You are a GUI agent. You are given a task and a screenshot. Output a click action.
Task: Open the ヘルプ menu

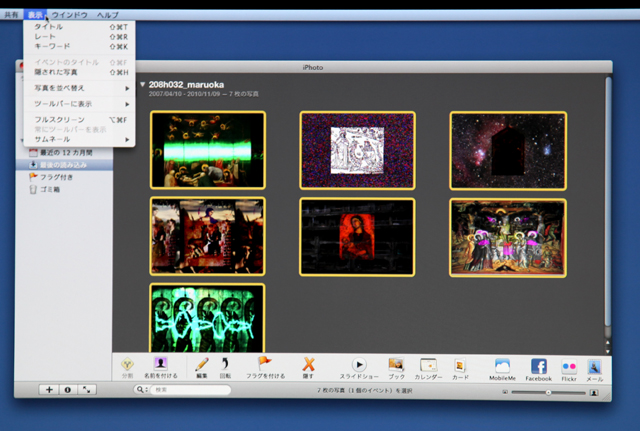click(108, 15)
